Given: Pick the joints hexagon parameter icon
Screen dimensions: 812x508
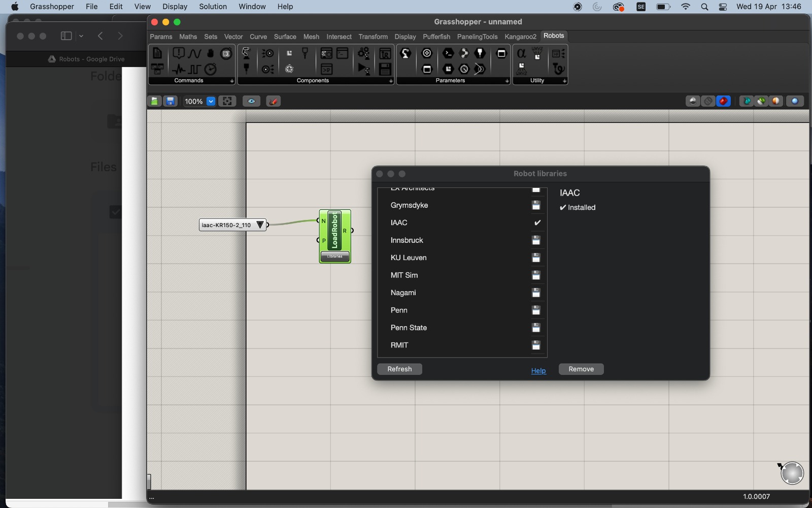Looking at the screenshot, I should coord(464,53).
